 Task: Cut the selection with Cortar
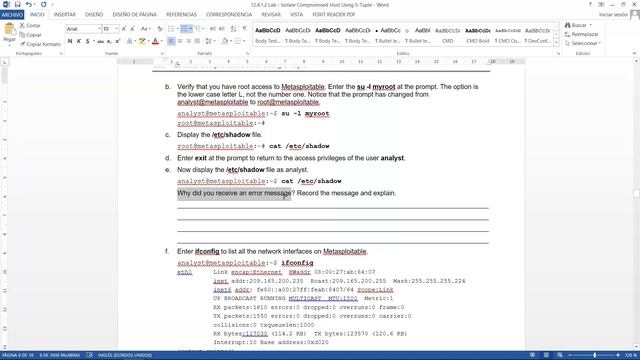pos(30,25)
